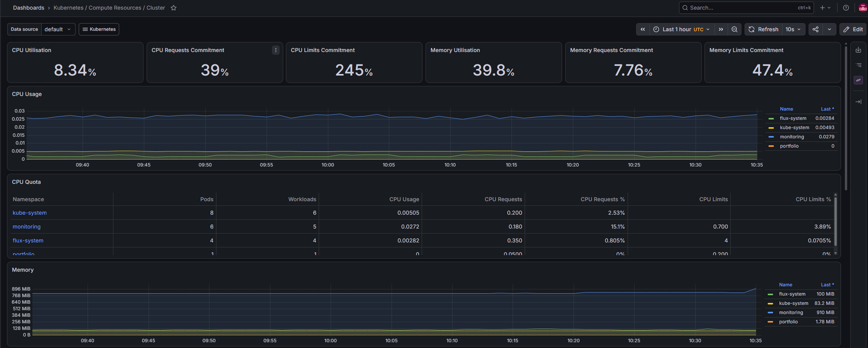
Task: Click the Memory Limits Commitment panel title
Action: pos(746,50)
